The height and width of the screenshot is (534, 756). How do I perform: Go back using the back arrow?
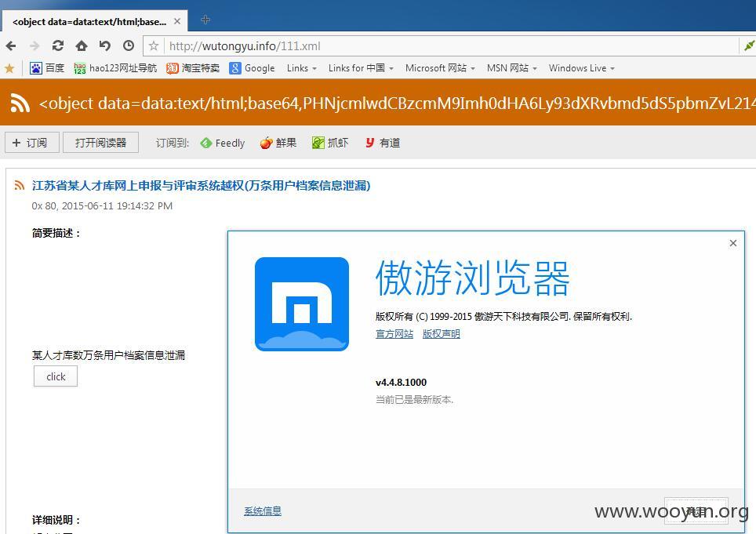click(x=11, y=46)
